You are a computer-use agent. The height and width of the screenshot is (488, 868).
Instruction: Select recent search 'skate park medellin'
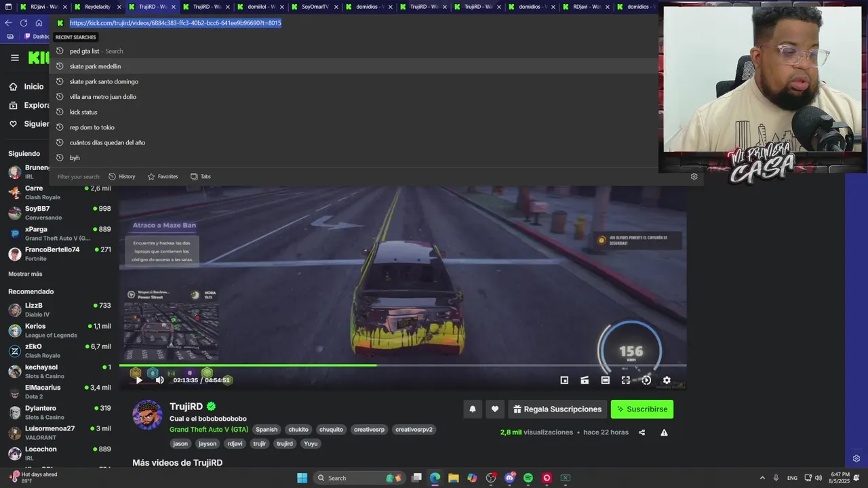tap(354, 66)
